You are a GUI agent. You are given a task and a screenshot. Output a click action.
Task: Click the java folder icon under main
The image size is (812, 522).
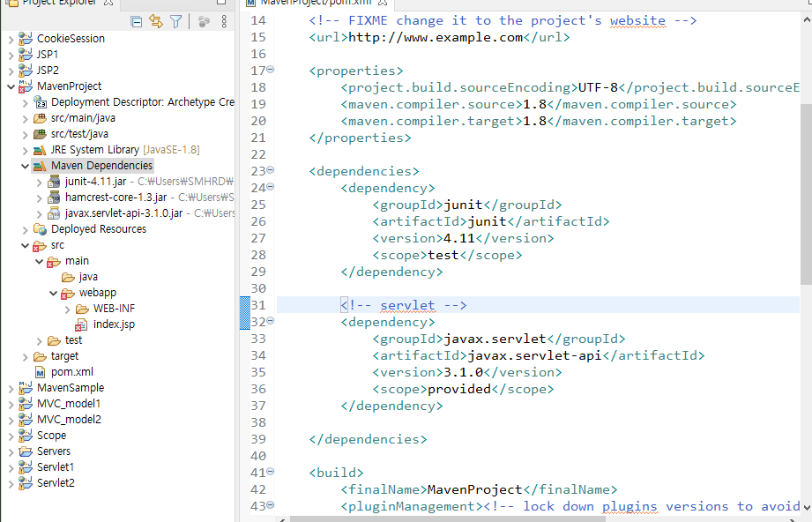(x=68, y=278)
